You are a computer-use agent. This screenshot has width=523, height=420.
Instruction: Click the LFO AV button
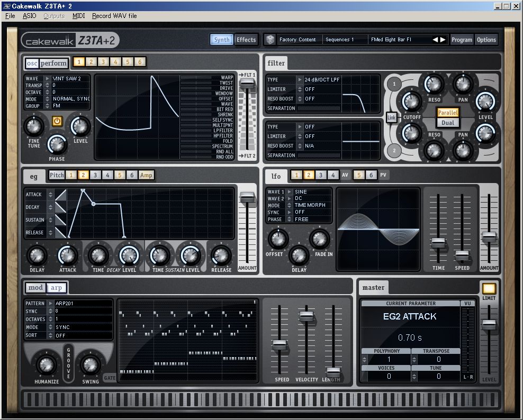[345, 175]
